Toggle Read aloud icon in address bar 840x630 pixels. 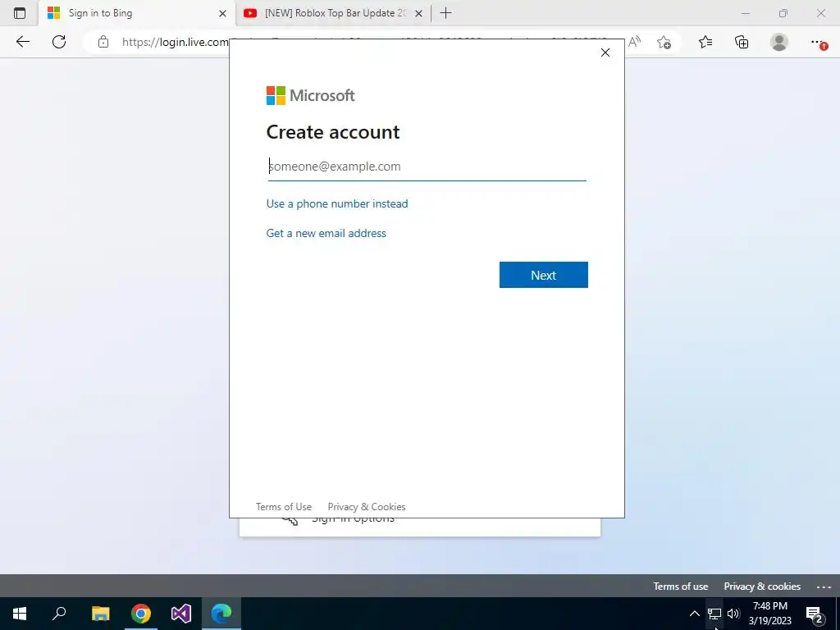coord(634,42)
